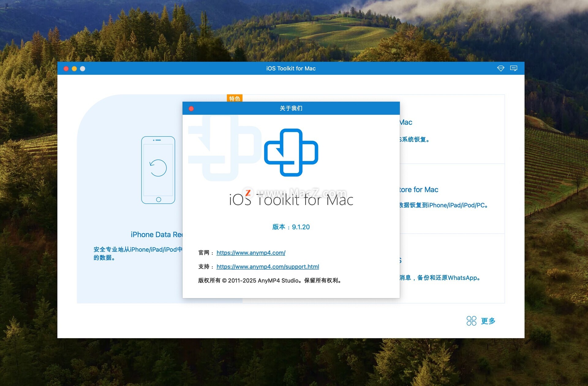Viewport: 588px width, 386px height.
Task: Select the iPhone Data Recovery phone icon
Action: [158, 170]
